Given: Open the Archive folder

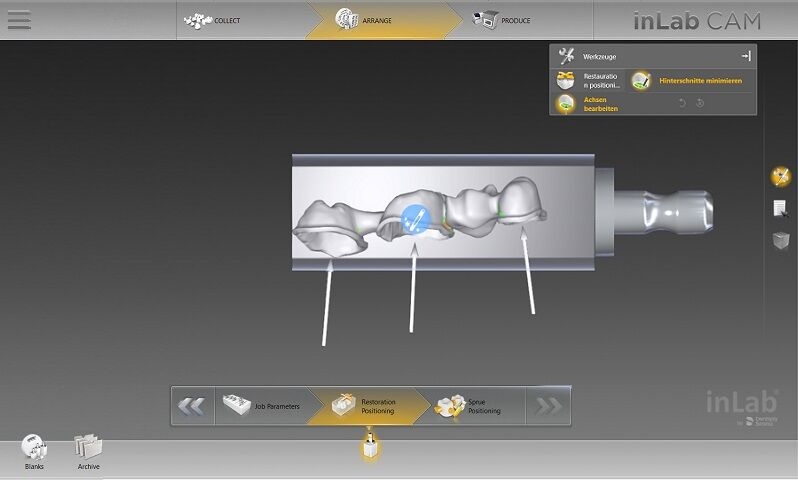Looking at the screenshot, I should coord(88,451).
